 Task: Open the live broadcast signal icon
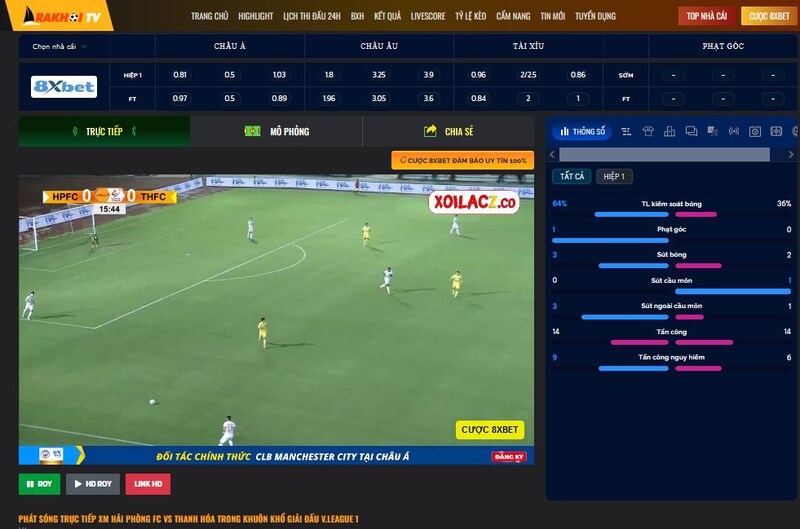click(x=734, y=132)
